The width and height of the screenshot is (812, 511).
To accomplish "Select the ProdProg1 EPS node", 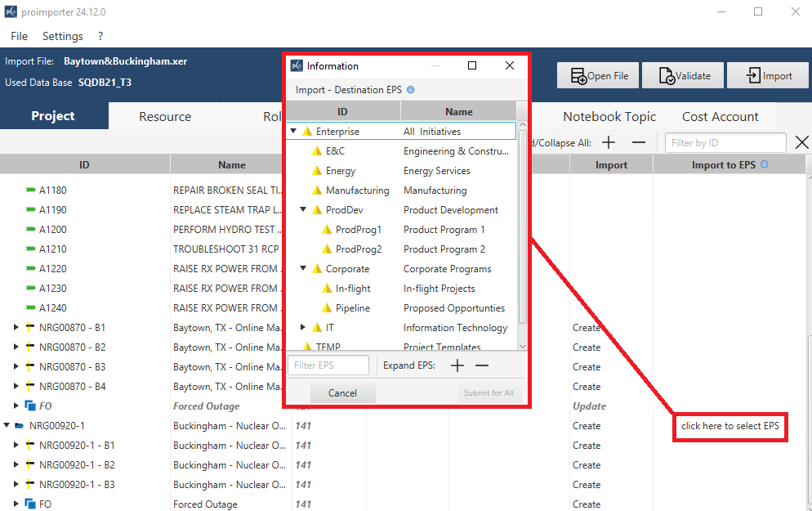I will (x=358, y=230).
